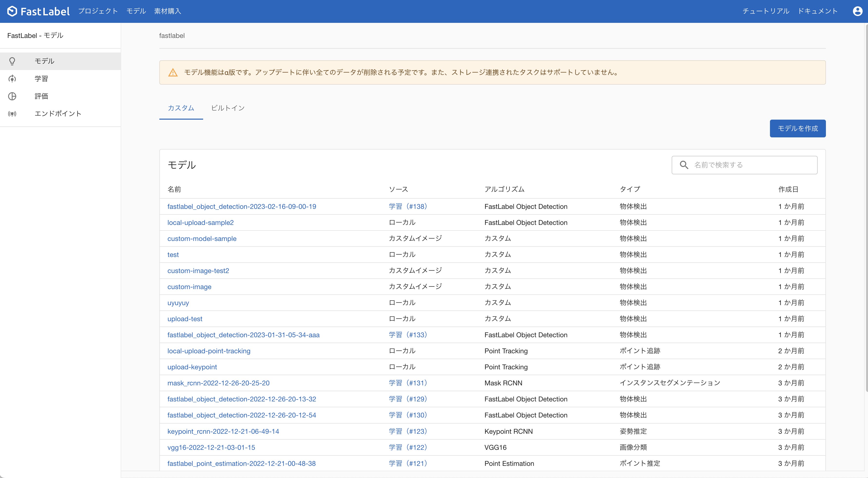The image size is (868, 478).
Task: Open the 学習（#130）source link
Action: [408, 415]
